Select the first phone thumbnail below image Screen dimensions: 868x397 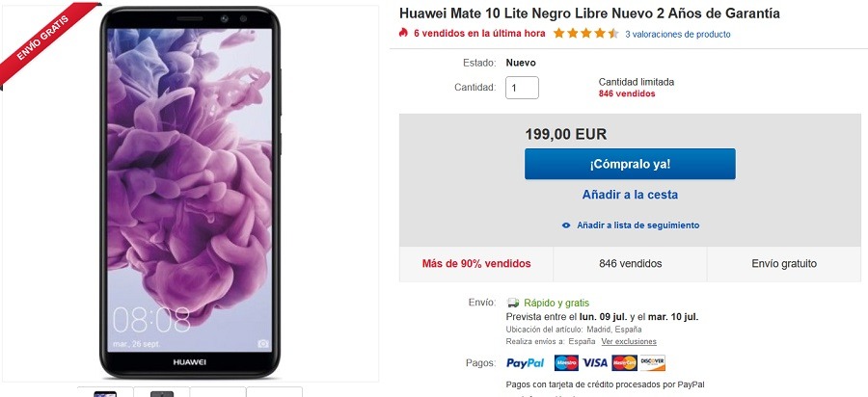click(x=105, y=392)
